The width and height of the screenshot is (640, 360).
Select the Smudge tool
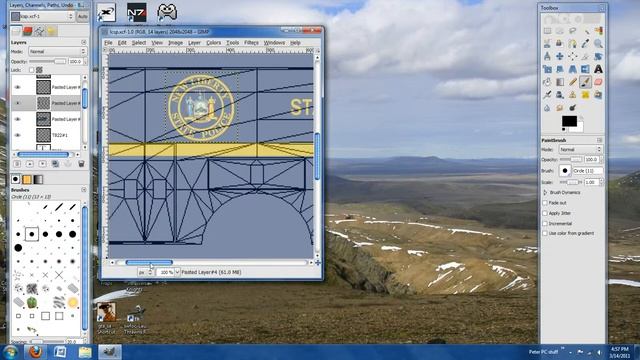(560, 108)
